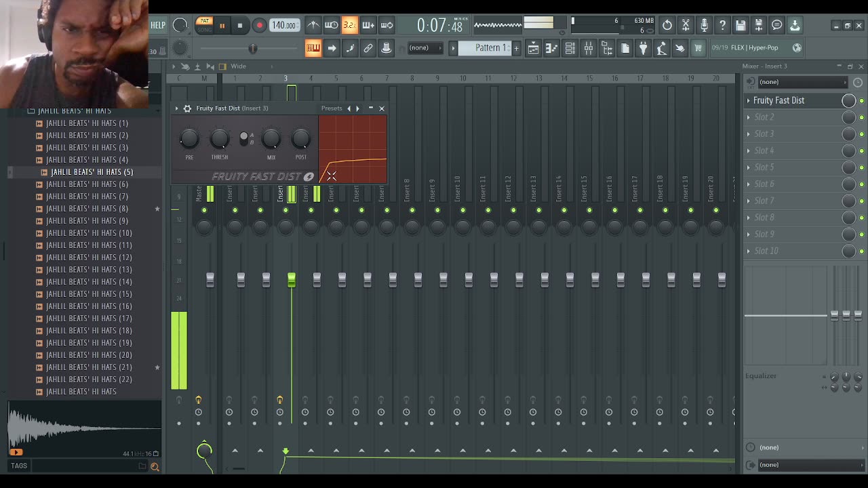
Task: Open the HELP menu
Action: tap(158, 25)
